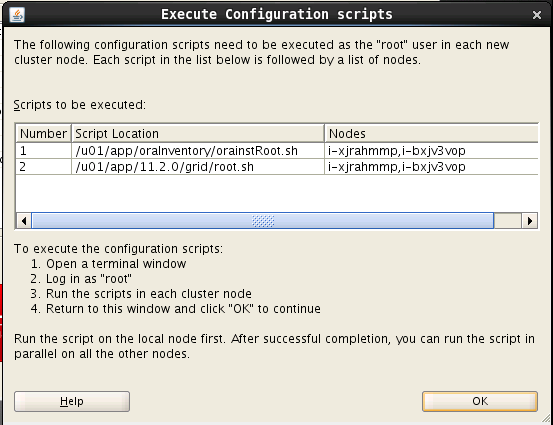The width and height of the screenshot is (553, 425).
Task: Select the orainstRoot.sh script path cell
Action: click(x=198, y=151)
